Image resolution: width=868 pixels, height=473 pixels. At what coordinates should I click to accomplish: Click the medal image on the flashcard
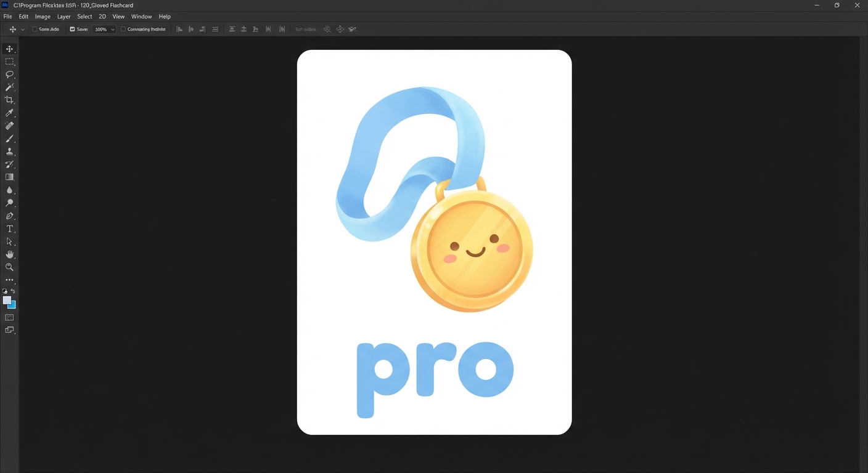pyautogui.click(x=471, y=251)
